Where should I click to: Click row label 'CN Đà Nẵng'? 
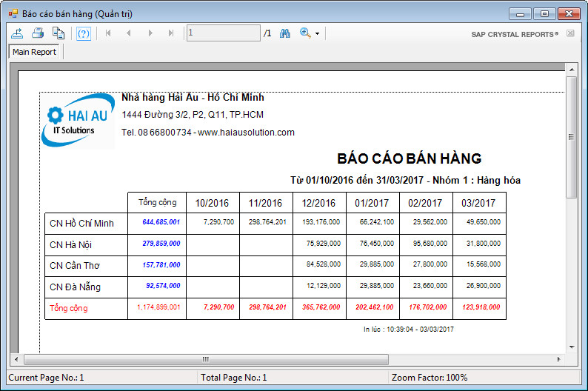coord(75,287)
